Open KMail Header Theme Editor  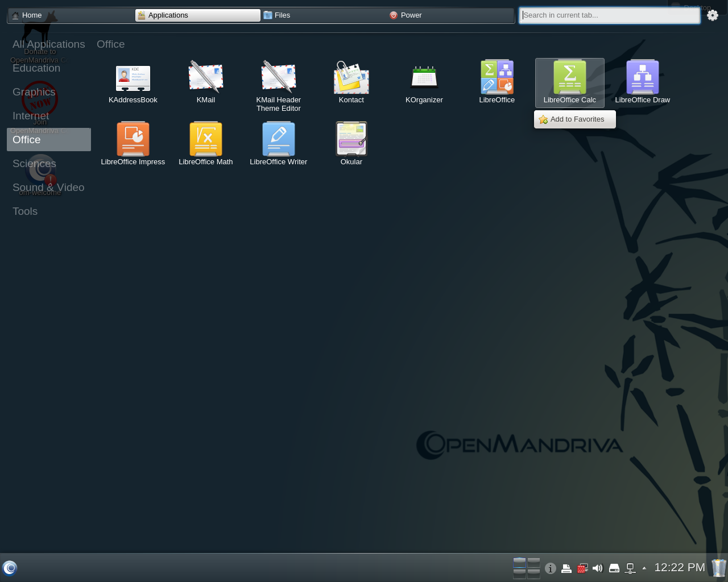(279, 86)
